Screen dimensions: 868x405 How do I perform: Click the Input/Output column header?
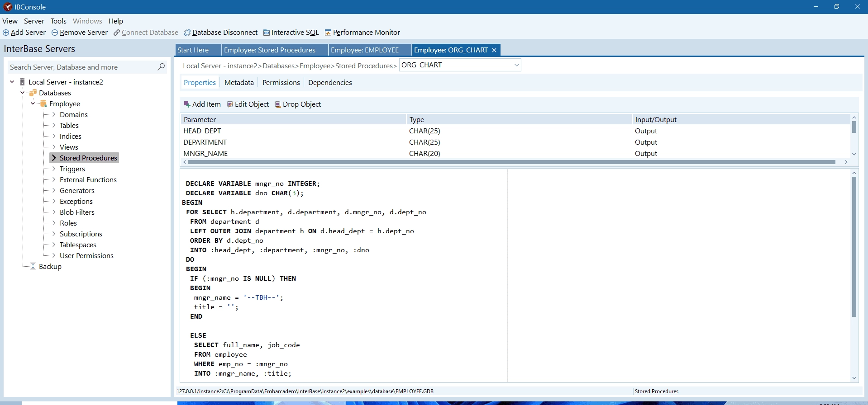coord(741,119)
